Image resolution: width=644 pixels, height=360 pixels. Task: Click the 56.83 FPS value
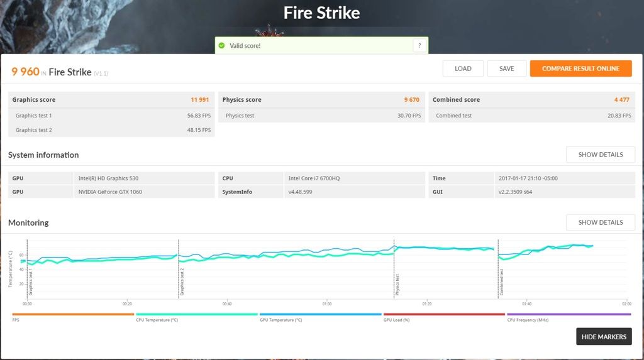(x=199, y=116)
